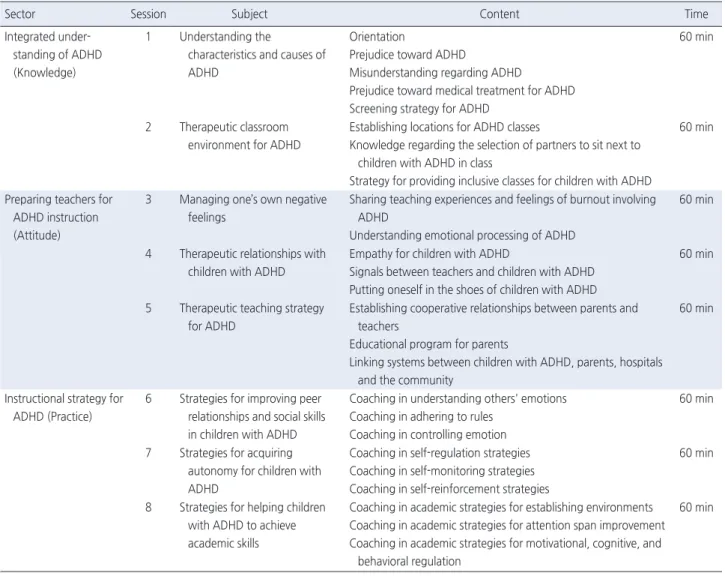
Task: Click 'Screening strategy for ADHD' line
Action: coord(419,109)
